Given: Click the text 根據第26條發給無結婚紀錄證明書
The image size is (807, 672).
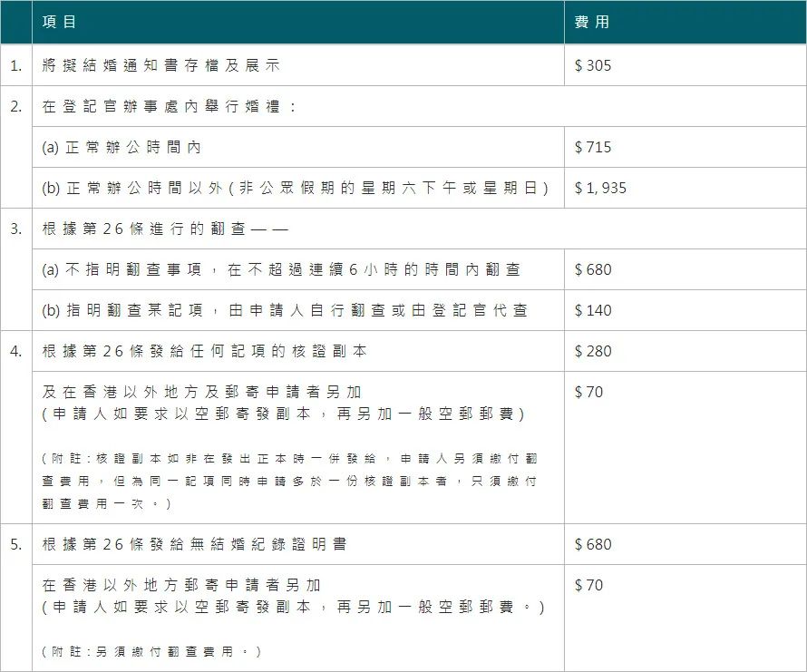Looking at the screenshot, I should pos(195,544).
